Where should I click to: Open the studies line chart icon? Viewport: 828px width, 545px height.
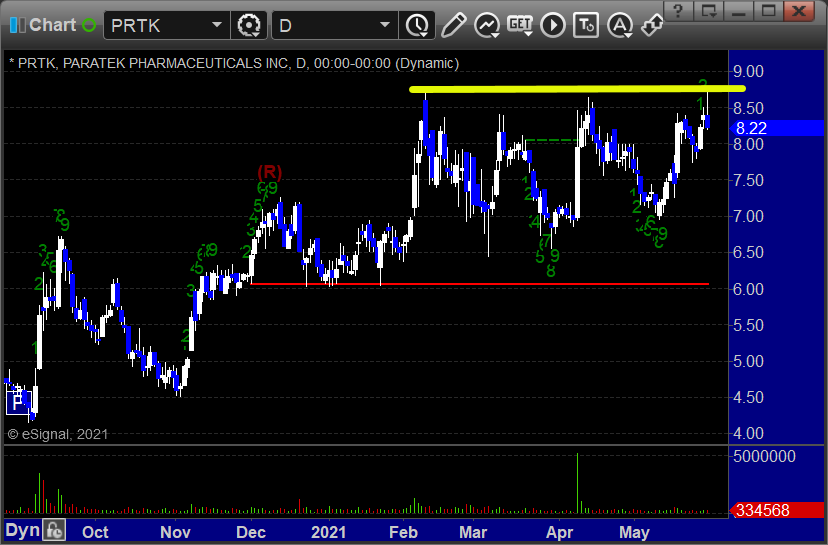pyautogui.click(x=486, y=25)
